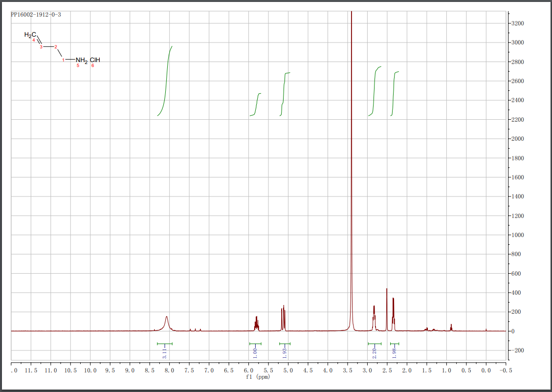
Task: Select the multiplet peak near 5.8 ppm
Action: tap(256, 322)
